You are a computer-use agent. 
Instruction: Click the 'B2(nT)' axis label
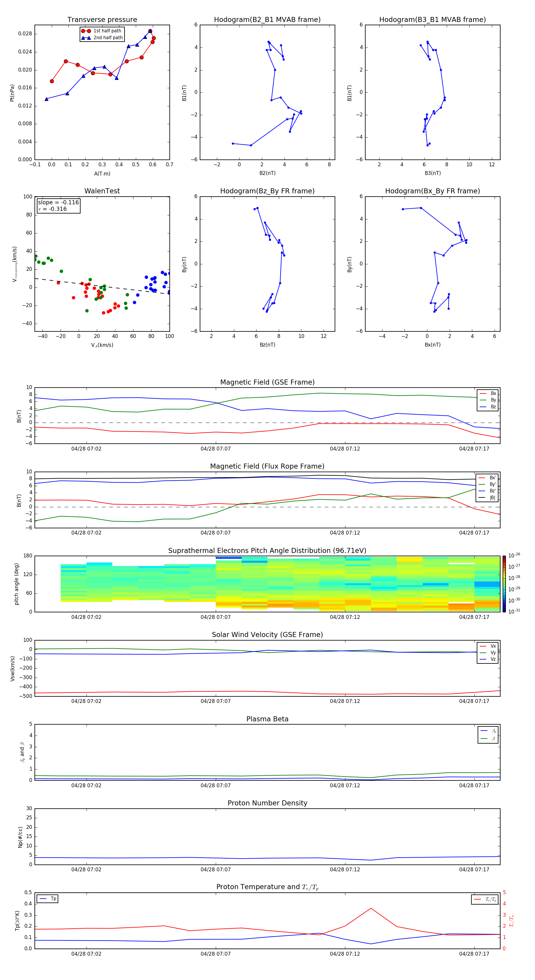[267, 173]
